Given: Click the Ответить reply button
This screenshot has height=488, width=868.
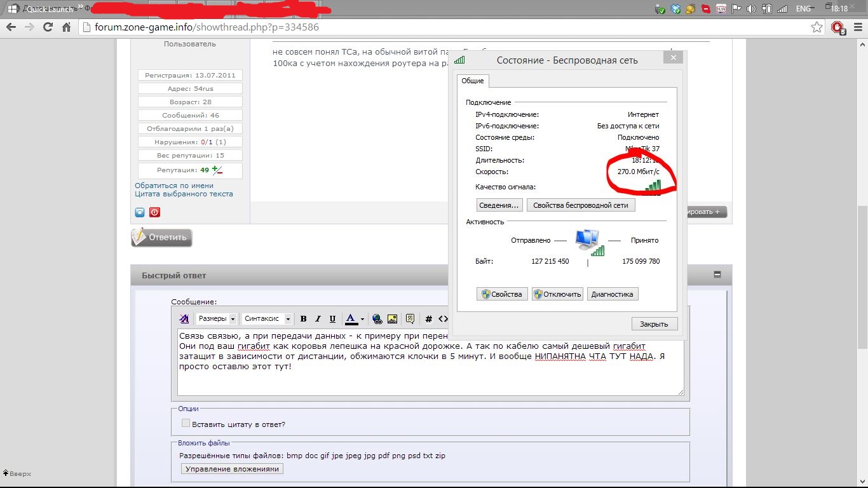Looking at the screenshot, I should pyautogui.click(x=161, y=237).
